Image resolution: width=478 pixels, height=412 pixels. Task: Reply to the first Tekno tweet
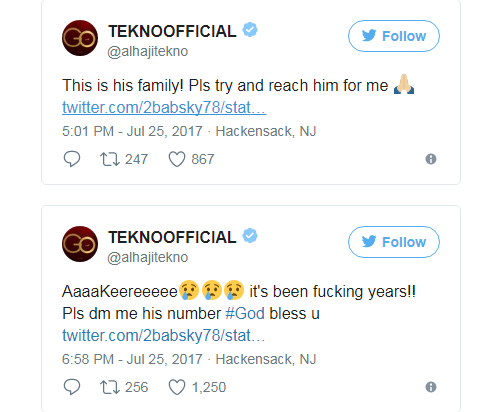(x=72, y=159)
